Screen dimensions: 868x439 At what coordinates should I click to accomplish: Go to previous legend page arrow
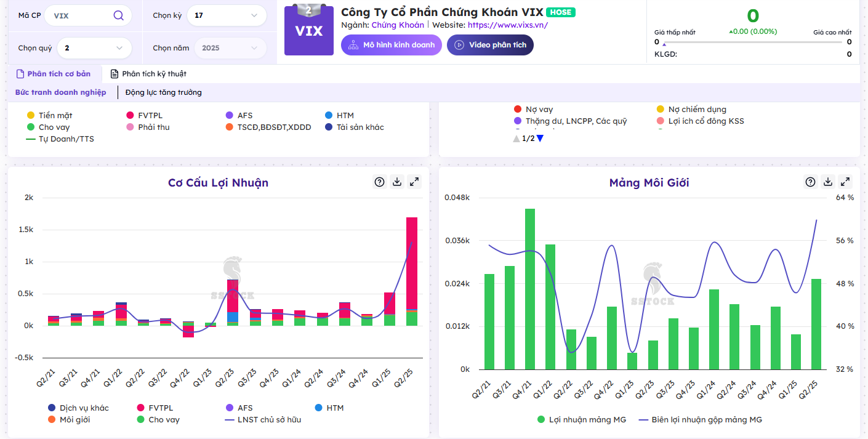[x=516, y=139]
